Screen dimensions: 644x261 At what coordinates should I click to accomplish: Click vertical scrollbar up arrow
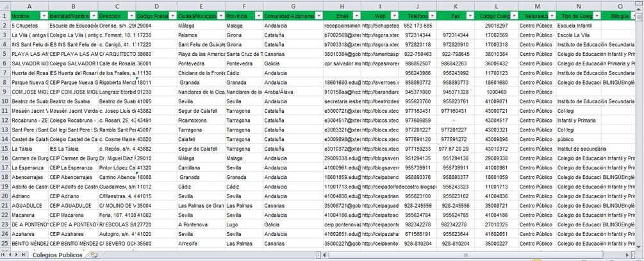click(x=640, y=10)
